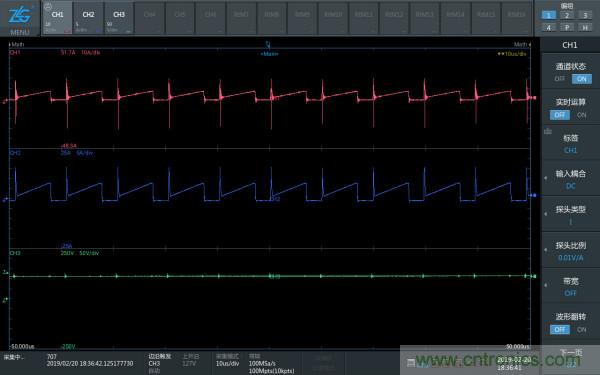Open keyboard icon for label CH1
Image resolution: width=600 pixels, height=375 pixels.
coord(548,132)
